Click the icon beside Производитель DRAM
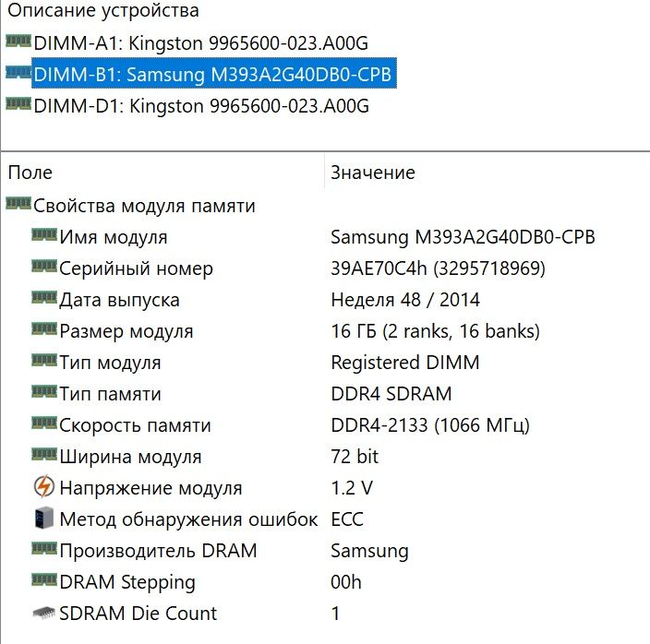 point(44,548)
